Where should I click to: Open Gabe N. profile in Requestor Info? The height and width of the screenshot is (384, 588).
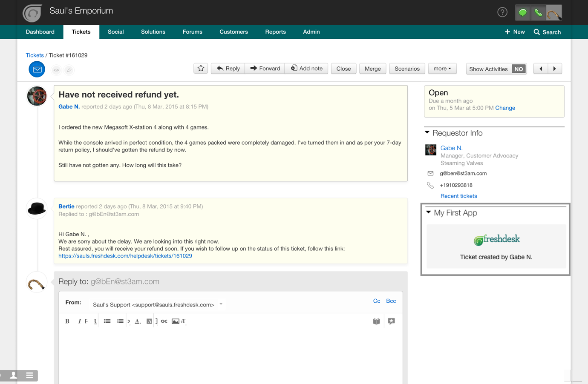click(x=451, y=148)
